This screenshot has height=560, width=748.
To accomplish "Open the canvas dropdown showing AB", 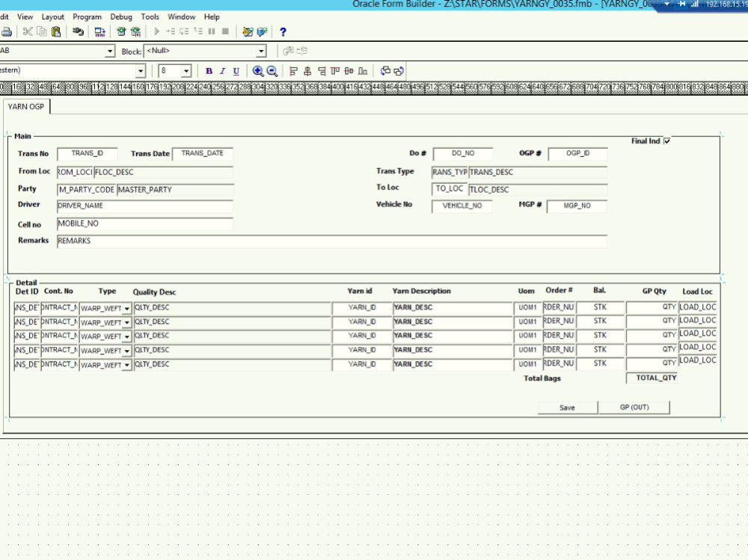I will [x=110, y=51].
